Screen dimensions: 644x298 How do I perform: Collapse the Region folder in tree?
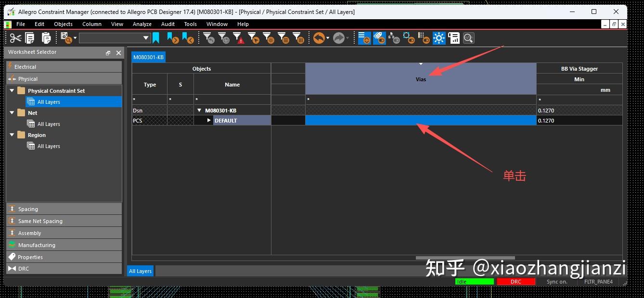(x=12, y=135)
